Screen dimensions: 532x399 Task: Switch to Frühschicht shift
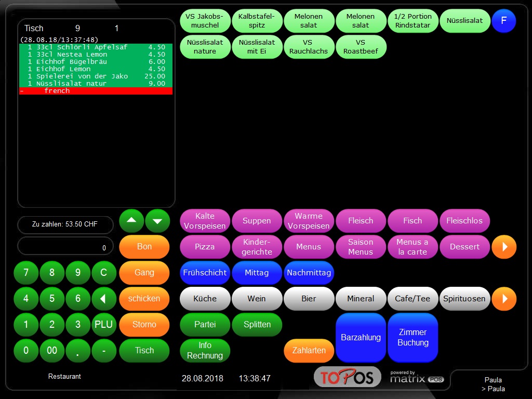click(x=205, y=273)
